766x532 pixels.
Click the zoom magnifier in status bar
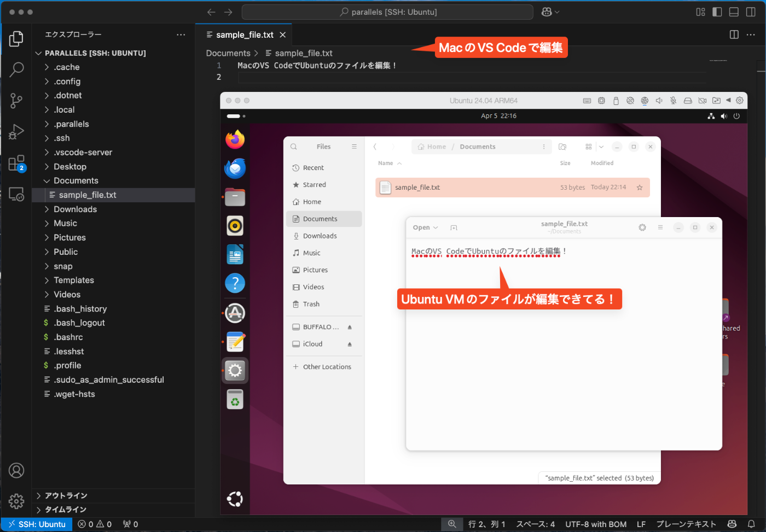click(452, 524)
